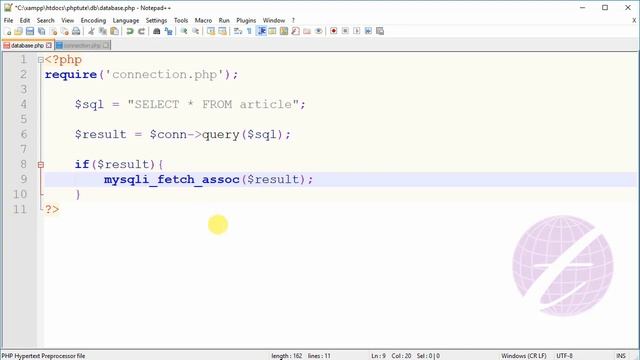Viewport: 640px width, 360px height.
Task: Open the Tools menu
Action: click(x=181, y=20)
